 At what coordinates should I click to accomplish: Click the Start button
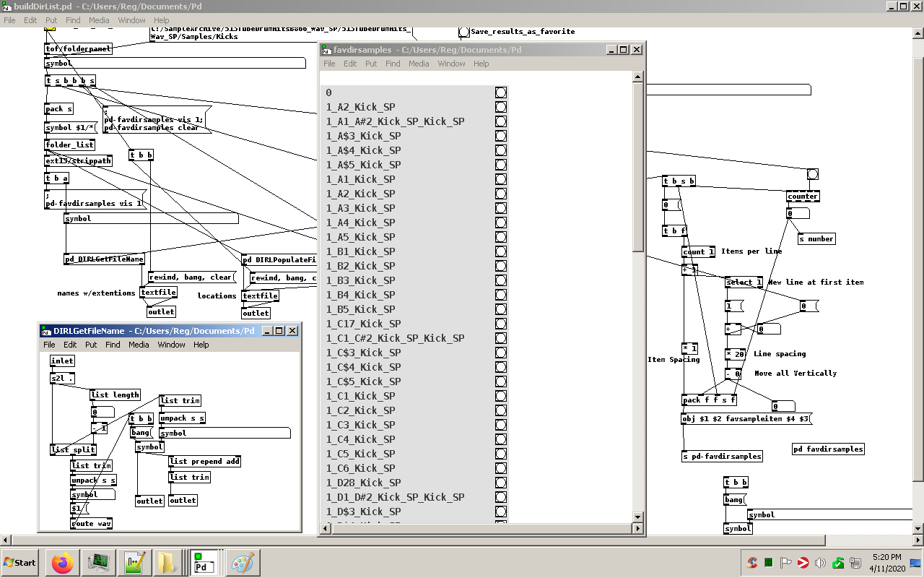(20, 562)
